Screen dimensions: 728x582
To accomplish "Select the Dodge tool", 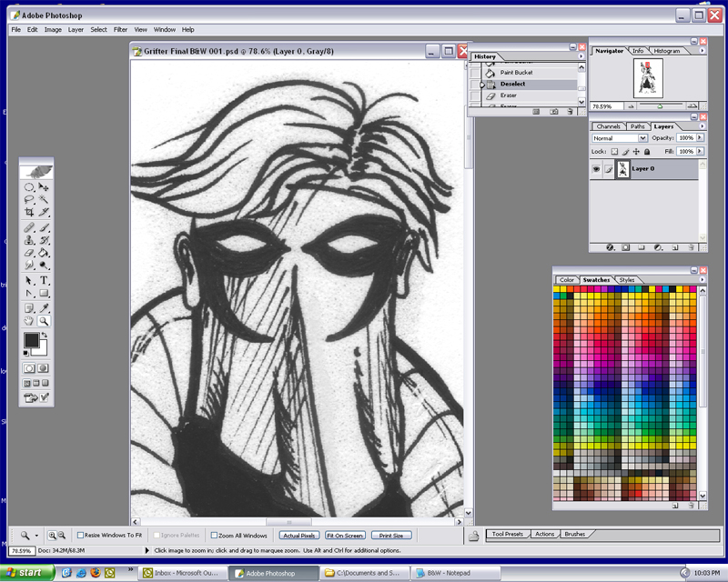I will pyautogui.click(x=44, y=265).
